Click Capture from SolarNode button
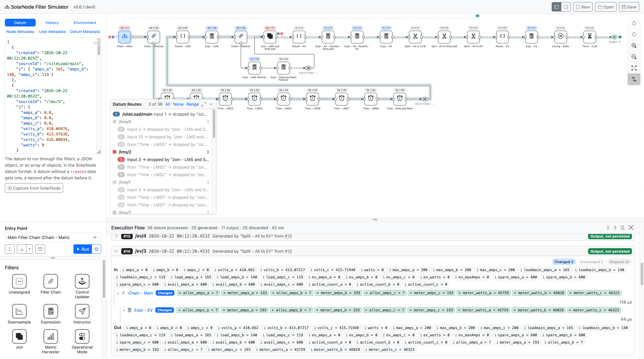Image resolution: width=644 pixels, height=359 pixels. pos(34,188)
